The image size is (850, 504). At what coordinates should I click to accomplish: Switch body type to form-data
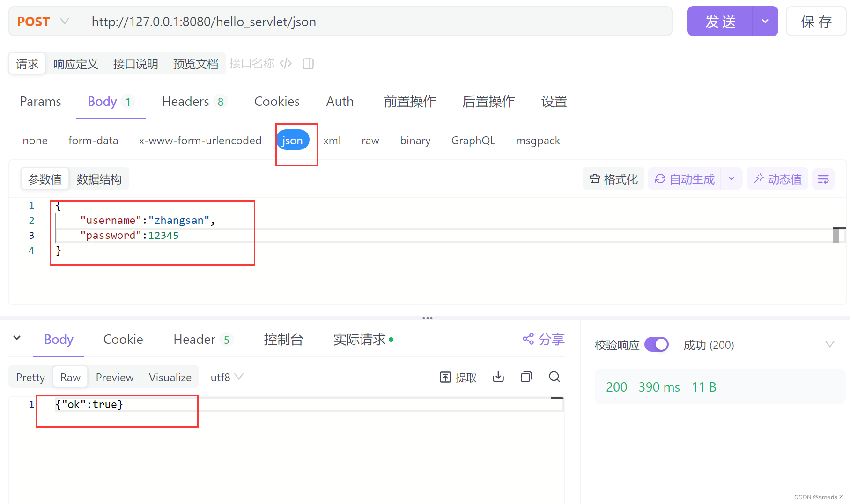(93, 140)
